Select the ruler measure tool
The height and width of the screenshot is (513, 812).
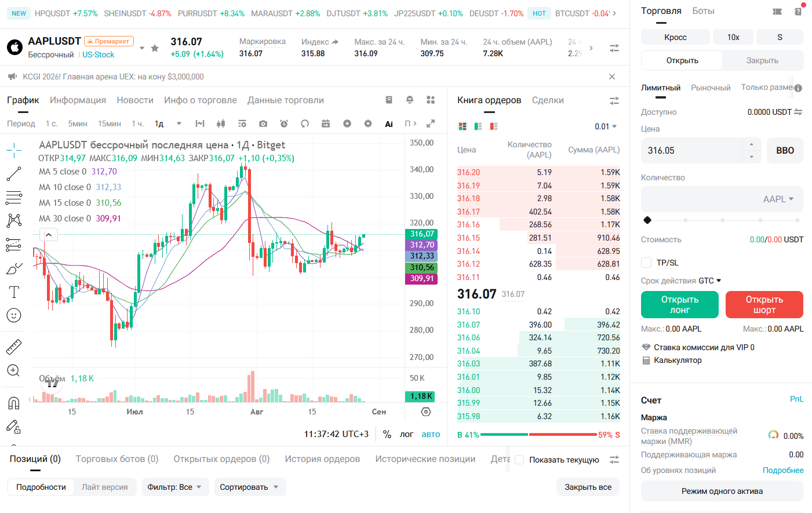coord(14,347)
